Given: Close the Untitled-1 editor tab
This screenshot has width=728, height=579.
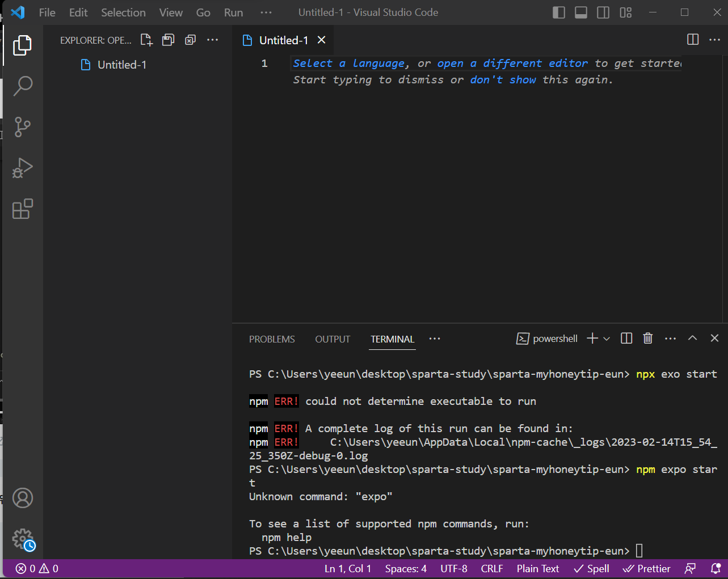Looking at the screenshot, I should (322, 40).
